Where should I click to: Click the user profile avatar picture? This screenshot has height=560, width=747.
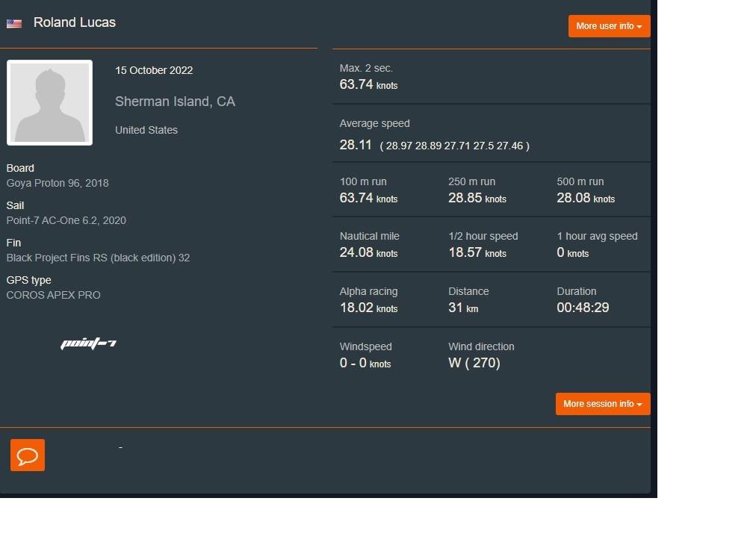50,103
